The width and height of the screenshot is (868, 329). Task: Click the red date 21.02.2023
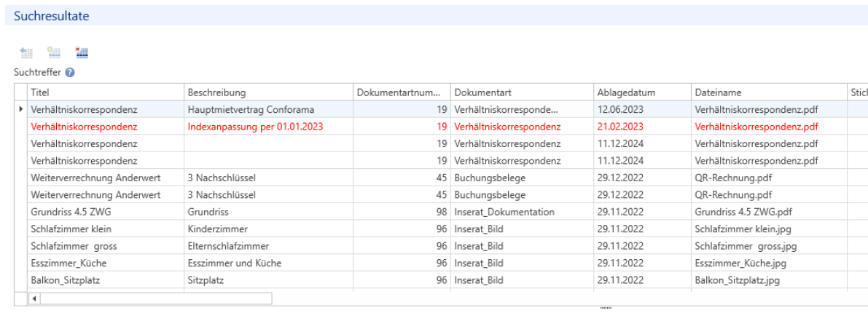point(620,127)
